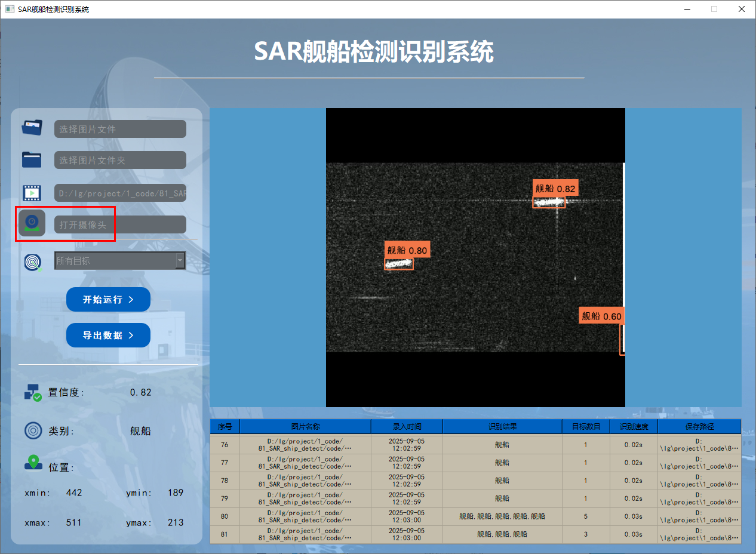The height and width of the screenshot is (554, 756).
Task: Click the 舰船 0.60 detection label
Action: 601,316
